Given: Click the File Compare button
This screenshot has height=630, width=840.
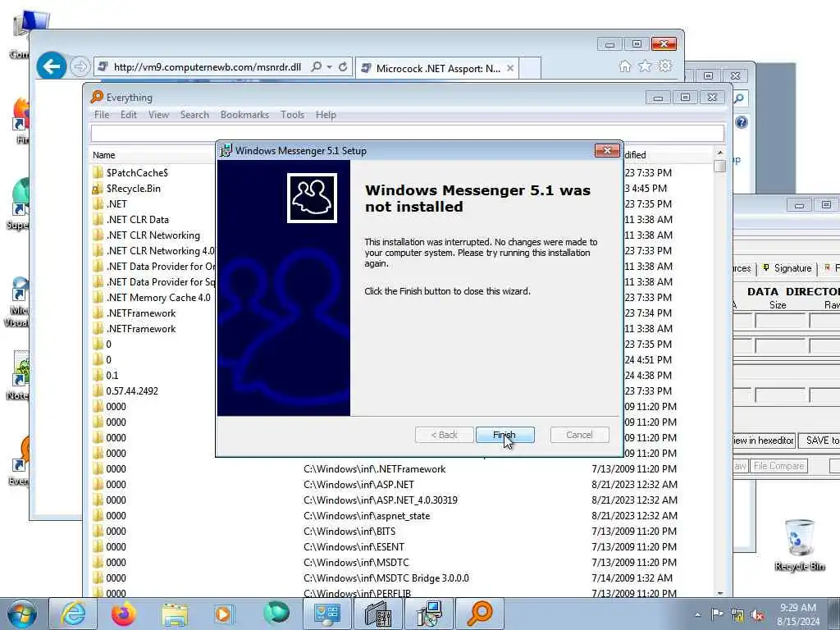Looking at the screenshot, I should (x=778, y=466).
